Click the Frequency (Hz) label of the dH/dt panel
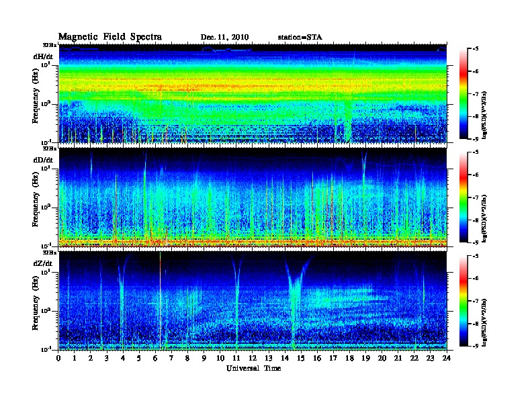The width and height of the screenshot is (532, 411). point(36,96)
